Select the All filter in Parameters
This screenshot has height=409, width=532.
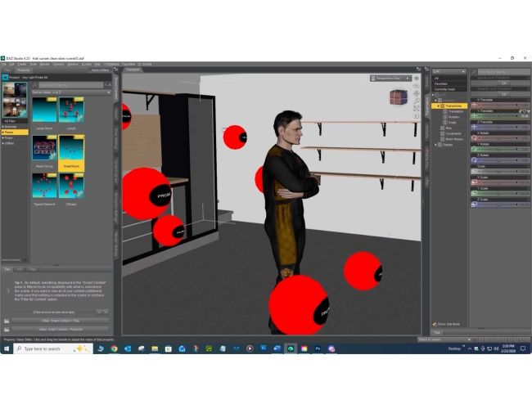[x=449, y=79]
